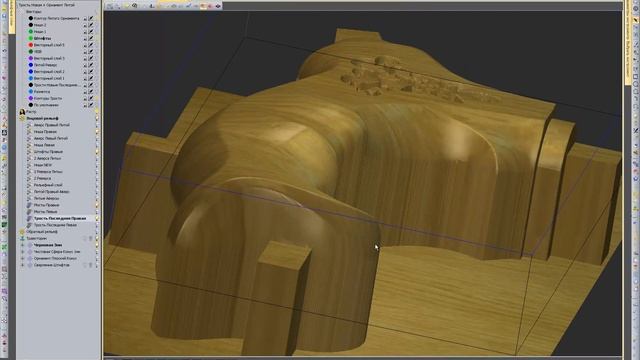Select project root Трости Новая и Орнамент Литой
640x360 pixels.
tap(47, 5)
